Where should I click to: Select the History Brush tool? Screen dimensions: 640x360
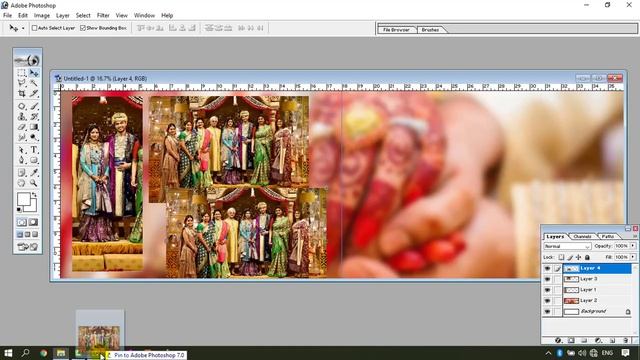(34, 117)
